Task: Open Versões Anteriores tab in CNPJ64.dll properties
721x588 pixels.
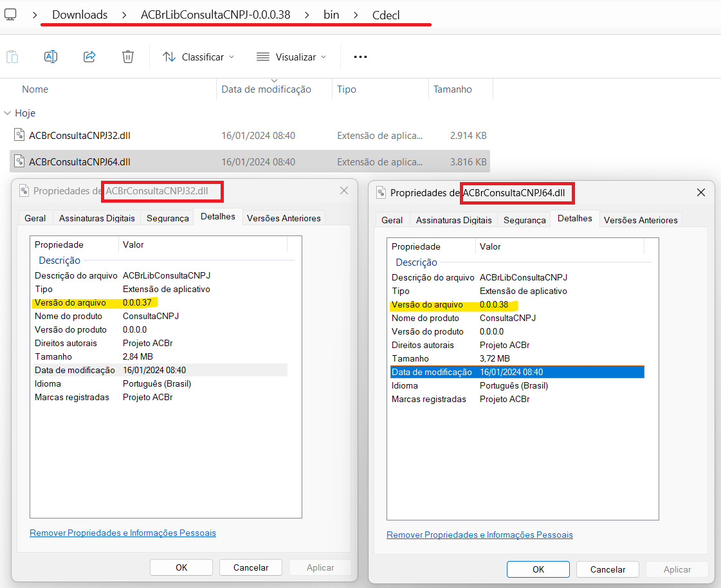Action: pyautogui.click(x=641, y=220)
